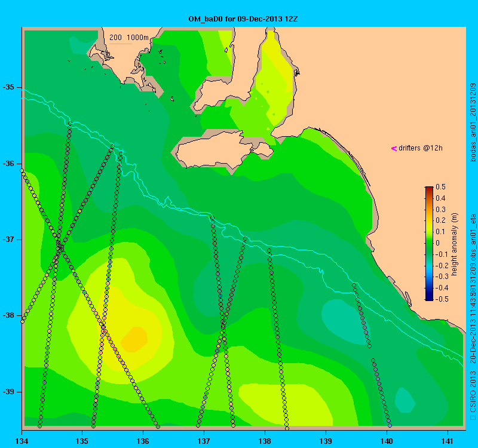Click the '137' longitude axis label
The image size is (478, 448).
(204, 441)
